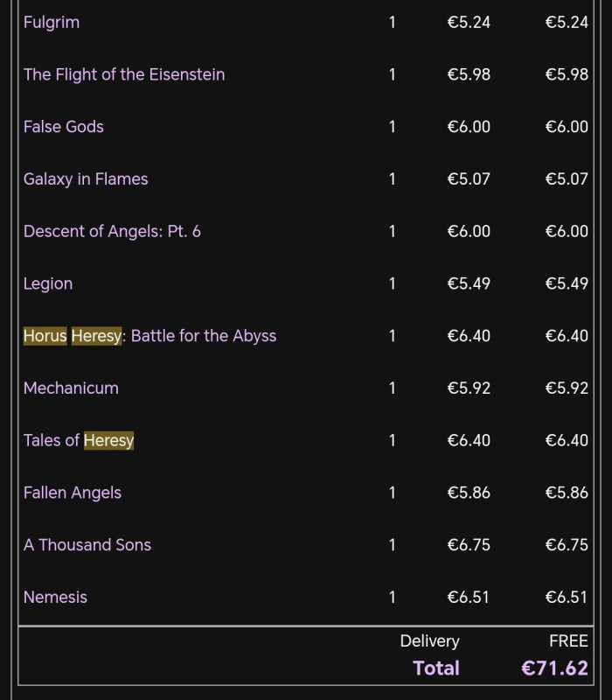Open Descent of Angels: Pt. 6
Screen dimensions: 612x700
pyautogui.click(x=112, y=232)
